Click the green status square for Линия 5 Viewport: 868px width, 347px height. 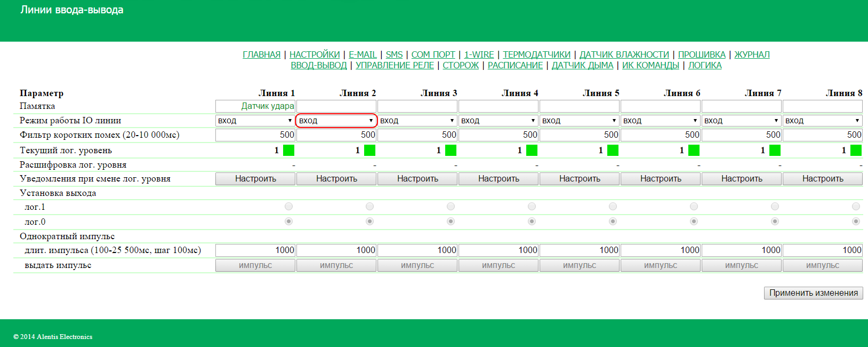(613, 150)
